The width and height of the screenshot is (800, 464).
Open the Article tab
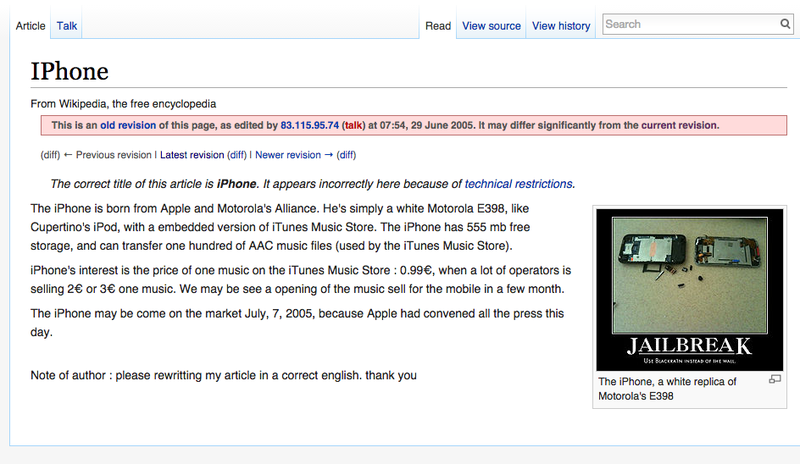(x=30, y=26)
